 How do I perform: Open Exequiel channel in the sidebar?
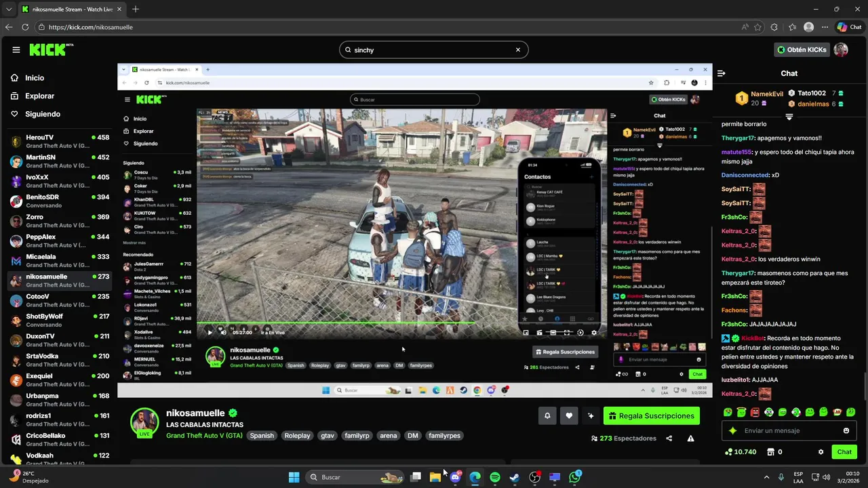pos(59,380)
